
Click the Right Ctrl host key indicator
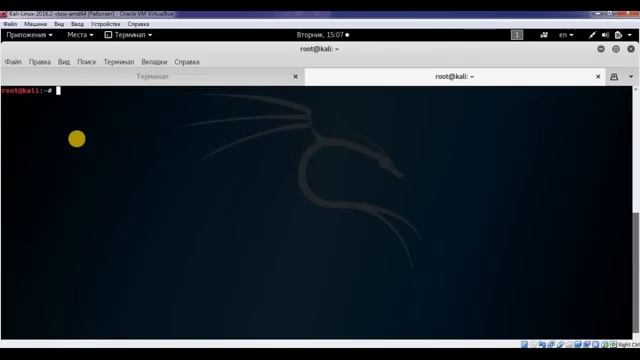point(629,345)
